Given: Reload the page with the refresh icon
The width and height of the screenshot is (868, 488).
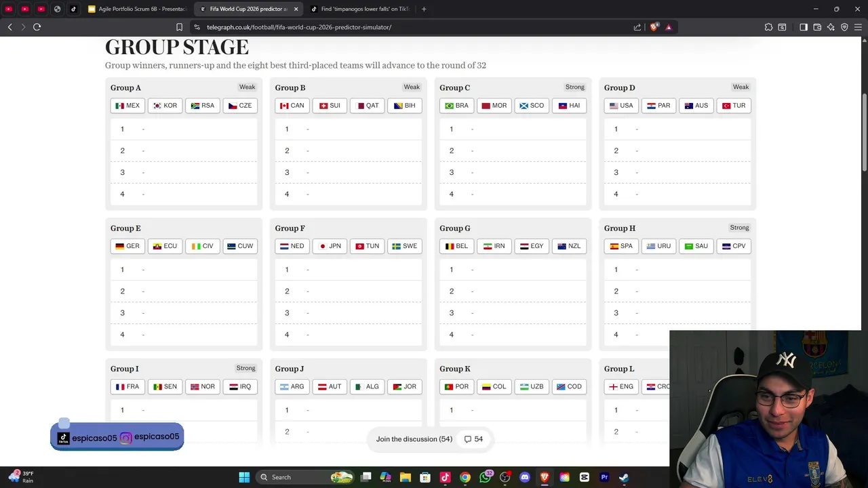Looking at the screenshot, I should pyautogui.click(x=37, y=27).
